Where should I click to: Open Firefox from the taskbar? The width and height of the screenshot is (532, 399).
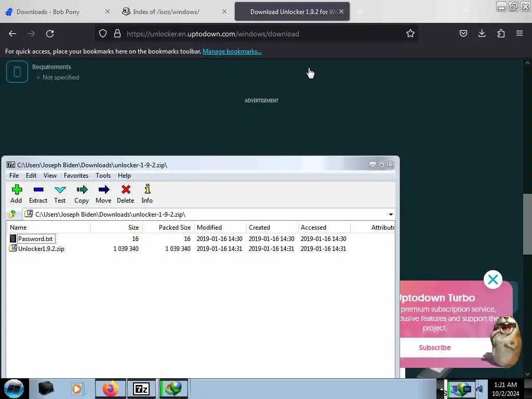(110, 389)
